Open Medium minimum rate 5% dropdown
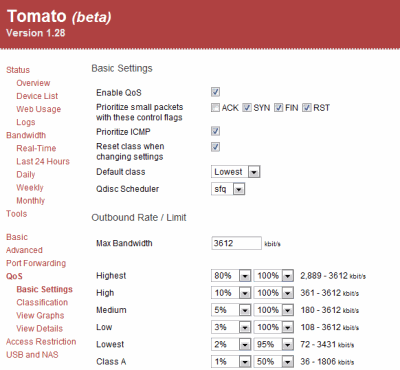The height and width of the screenshot is (370, 400). (231, 310)
